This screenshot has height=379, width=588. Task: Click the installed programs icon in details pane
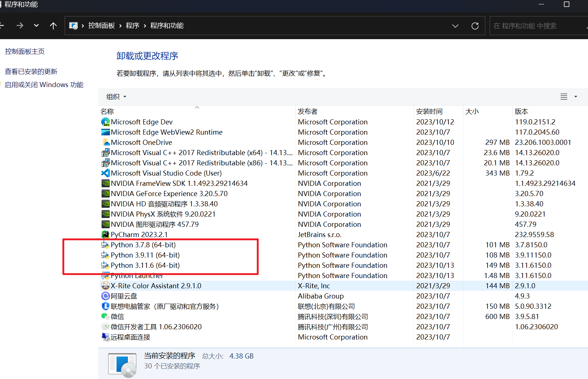[x=122, y=365]
